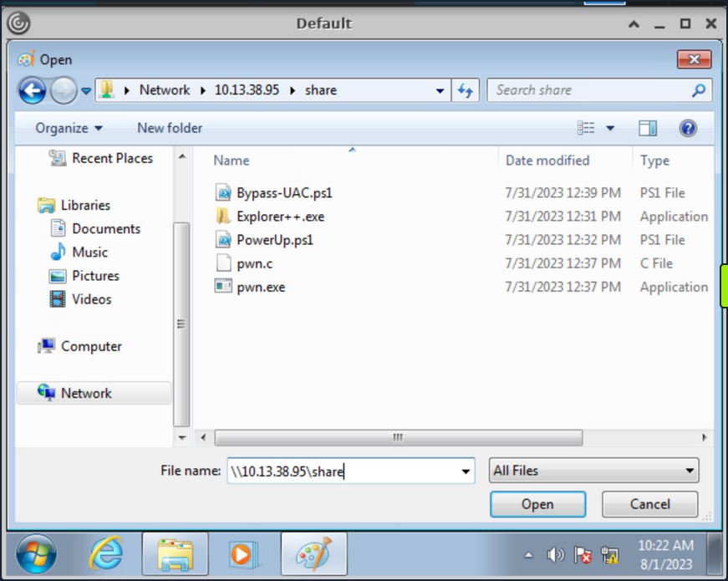Screen dimensions: 728x581
Task: Sort files by the Name column header
Action: [x=231, y=160]
